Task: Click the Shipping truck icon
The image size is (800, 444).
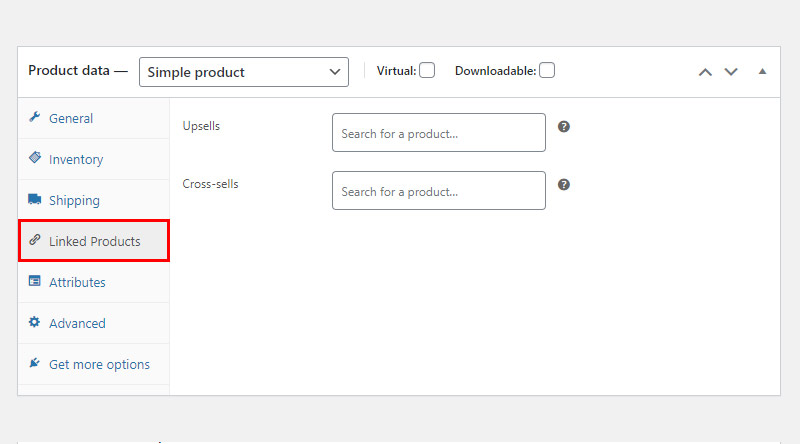Action: (35, 199)
